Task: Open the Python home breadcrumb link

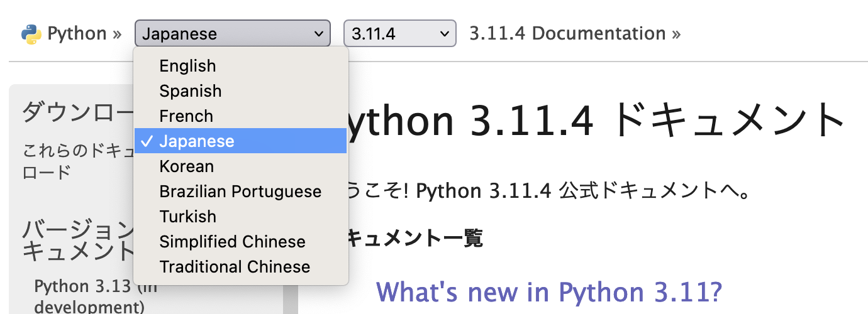Action: pyautogui.click(x=77, y=34)
